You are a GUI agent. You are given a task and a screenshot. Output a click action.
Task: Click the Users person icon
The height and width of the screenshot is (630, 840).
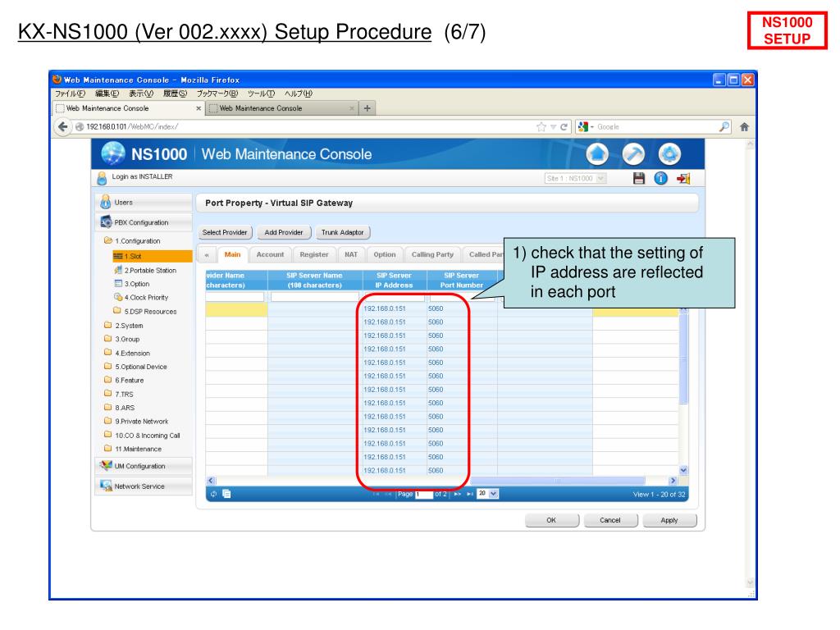pos(106,202)
